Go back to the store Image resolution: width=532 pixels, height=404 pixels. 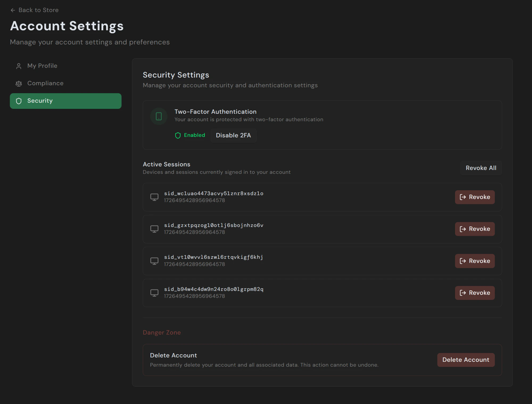click(x=35, y=10)
